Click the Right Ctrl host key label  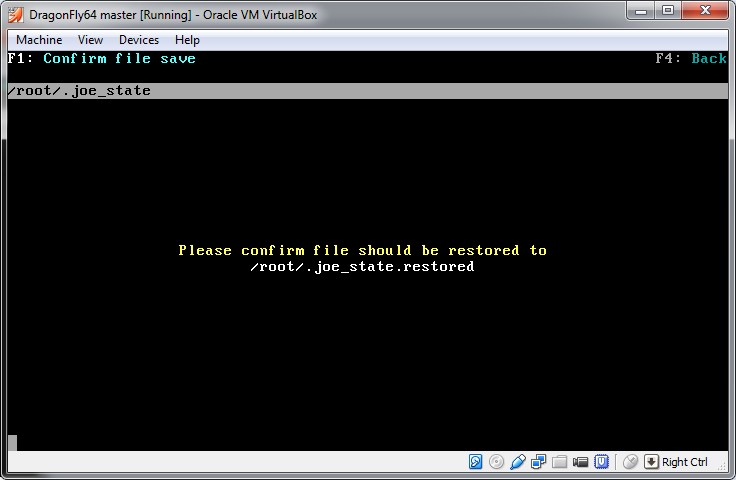pos(685,462)
